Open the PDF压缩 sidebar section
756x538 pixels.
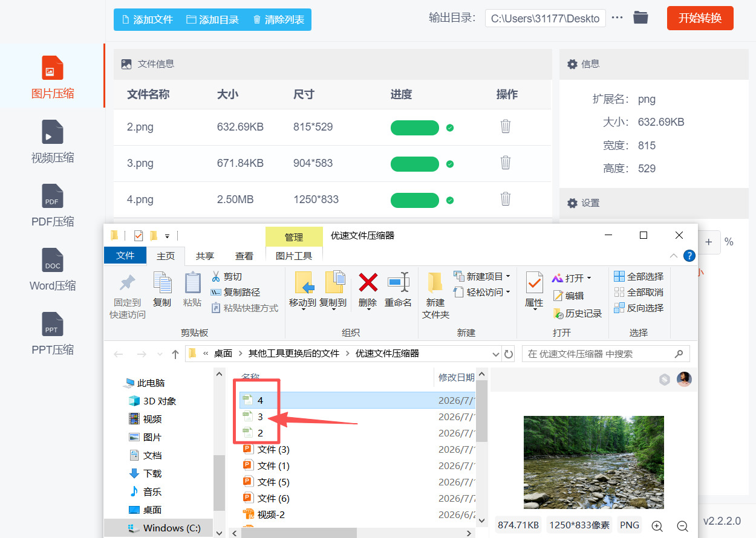click(x=53, y=207)
